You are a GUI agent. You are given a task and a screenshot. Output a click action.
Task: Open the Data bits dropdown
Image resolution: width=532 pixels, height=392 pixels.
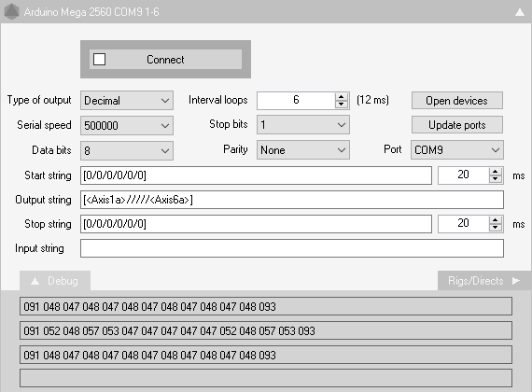pos(127,150)
